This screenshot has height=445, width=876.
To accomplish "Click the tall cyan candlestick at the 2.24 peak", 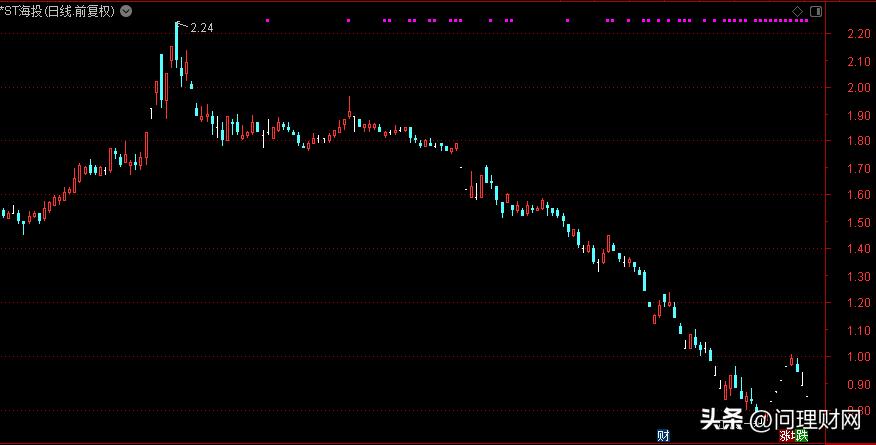I will coord(177,44).
